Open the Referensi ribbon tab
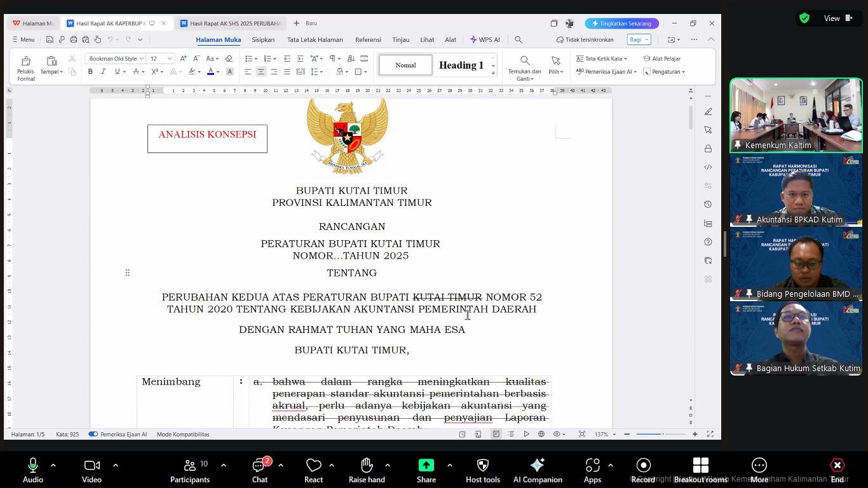This screenshot has height=488, width=868. point(368,39)
